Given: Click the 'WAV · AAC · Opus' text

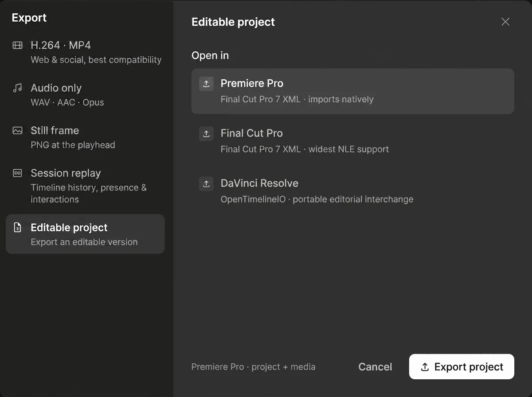Looking at the screenshot, I should click(x=67, y=102).
